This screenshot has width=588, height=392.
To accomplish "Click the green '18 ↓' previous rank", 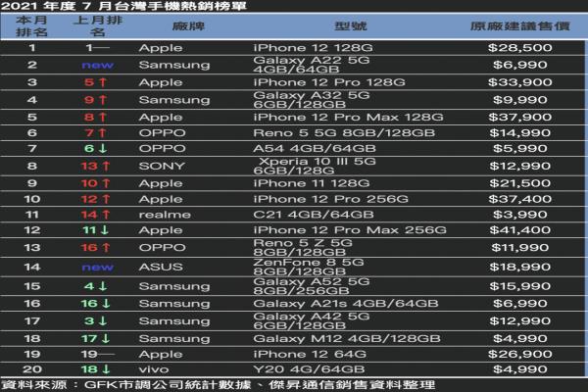I will [x=96, y=369].
